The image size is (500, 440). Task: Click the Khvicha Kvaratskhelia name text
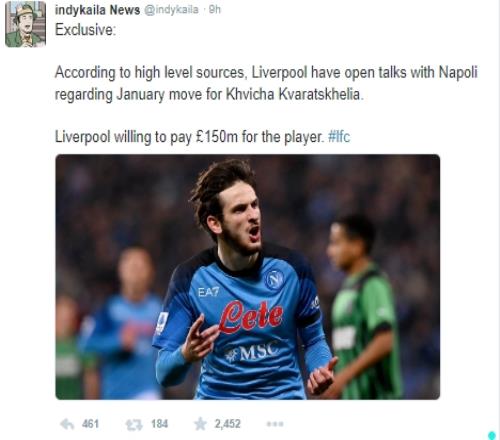coord(293,94)
